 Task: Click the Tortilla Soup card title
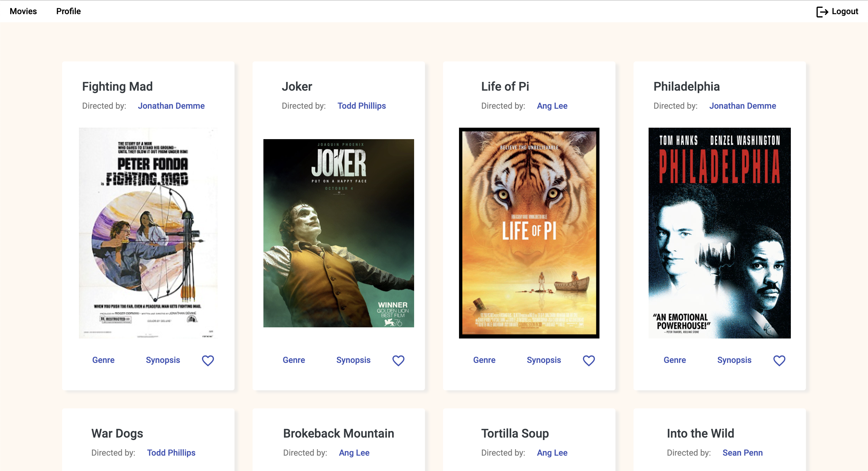click(515, 433)
